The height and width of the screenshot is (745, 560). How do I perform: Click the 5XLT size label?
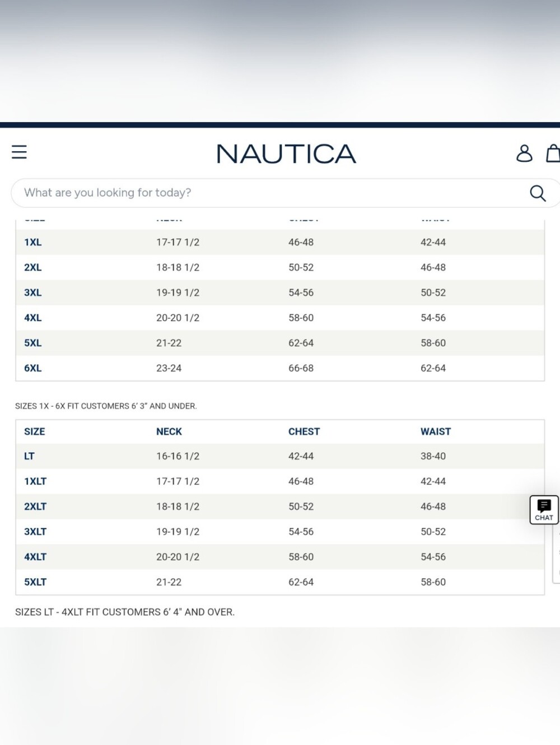click(35, 583)
